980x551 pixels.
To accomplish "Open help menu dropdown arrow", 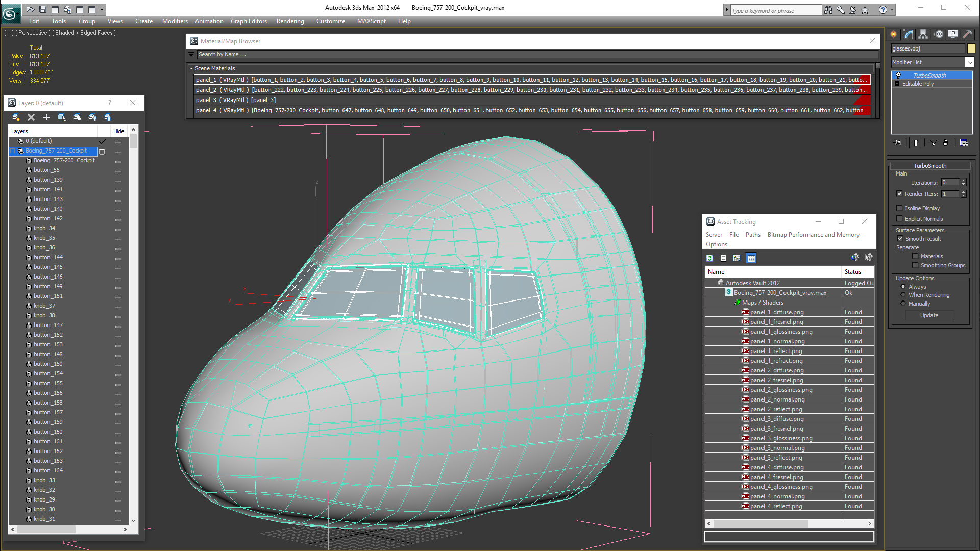I will point(892,10).
